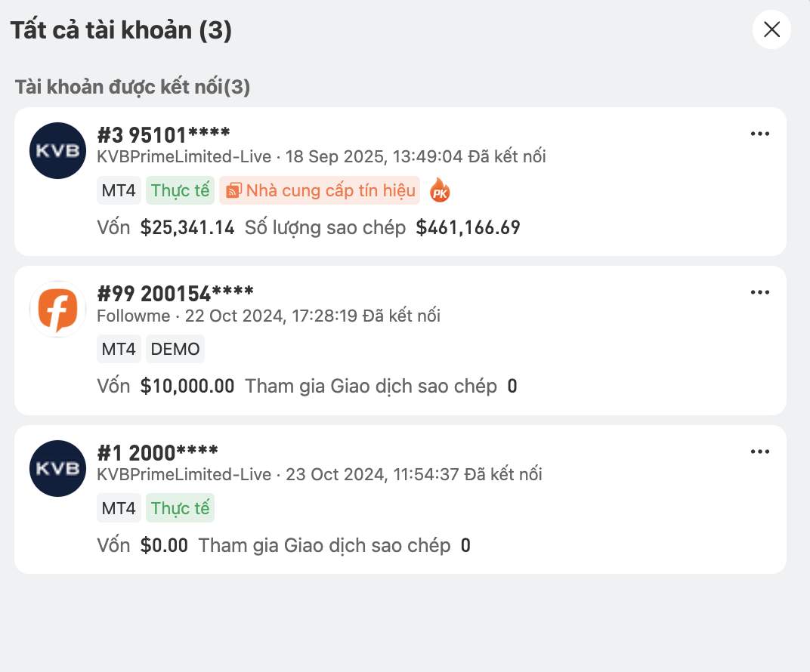Open more options for account #99 200154
Viewport: 810px width, 672px height.
759,293
